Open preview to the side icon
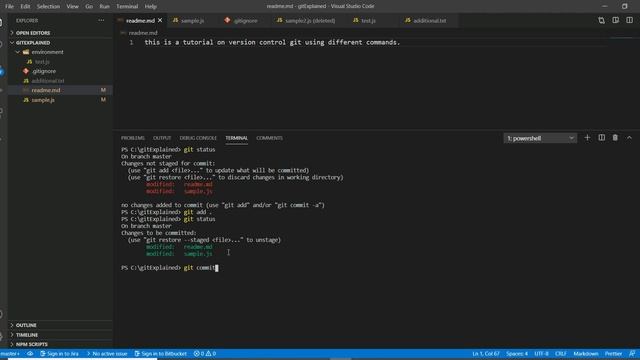This screenshot has width=640, height=360. pos(616,20)
